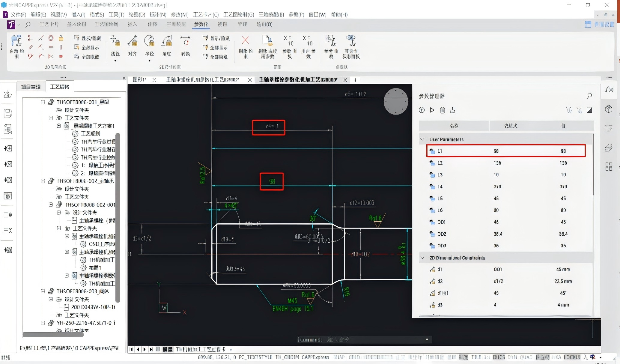Viewport: 620px width, 364px height.
Task: Click the red X delete constraint icon
Action: click(x=245, y=40)
